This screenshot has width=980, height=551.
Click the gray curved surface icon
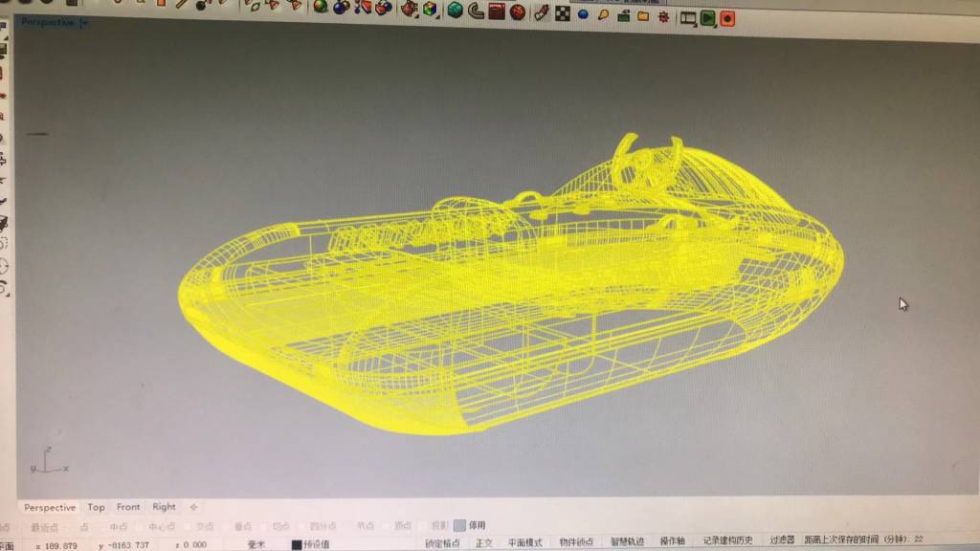[476, 11]
